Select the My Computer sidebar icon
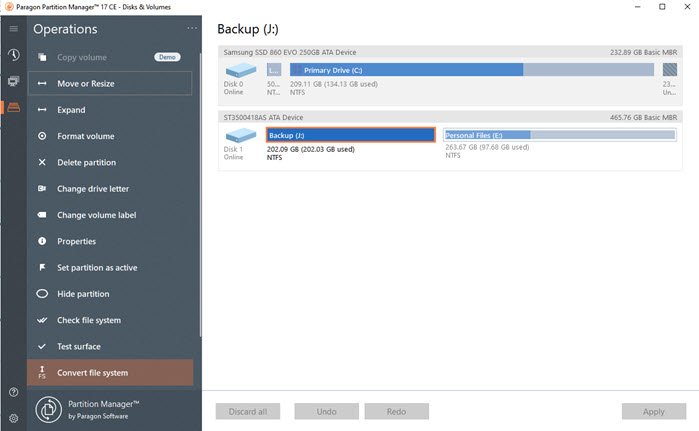Screen dimensions: 699x431 coord(14,81)
